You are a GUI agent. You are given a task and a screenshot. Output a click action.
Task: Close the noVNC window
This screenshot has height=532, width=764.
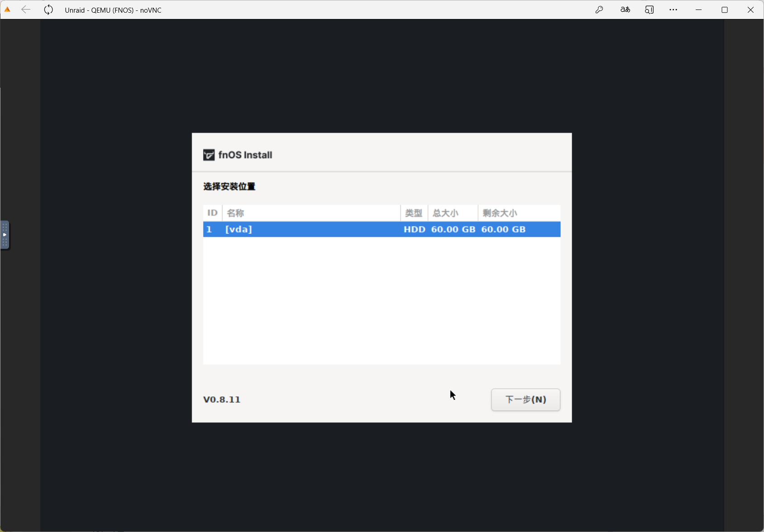click(750, 9)
